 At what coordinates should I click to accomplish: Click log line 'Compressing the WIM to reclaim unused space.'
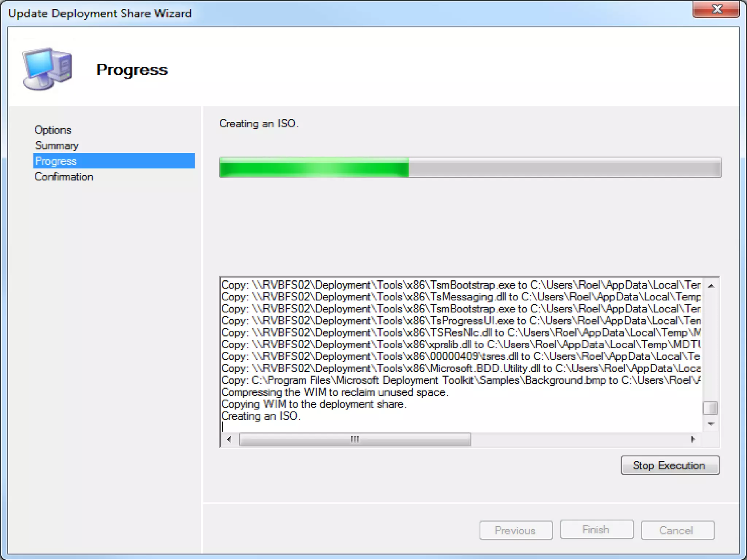tap(335, 392)
